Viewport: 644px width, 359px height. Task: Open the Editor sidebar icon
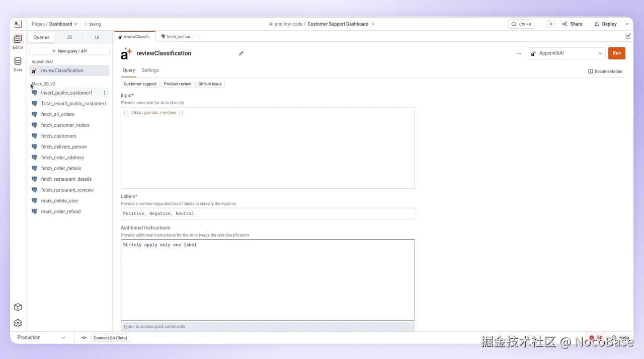click(18, 42)
